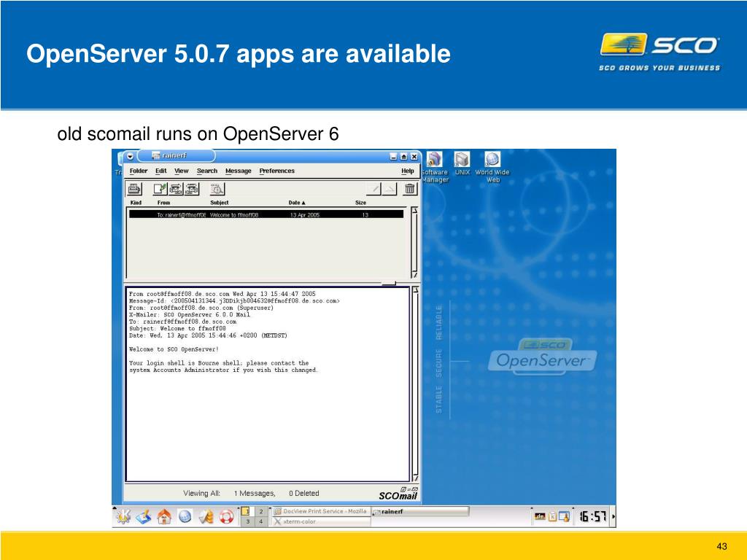Switch to virtual desktop 1 in pager

(x=247, y=511)
